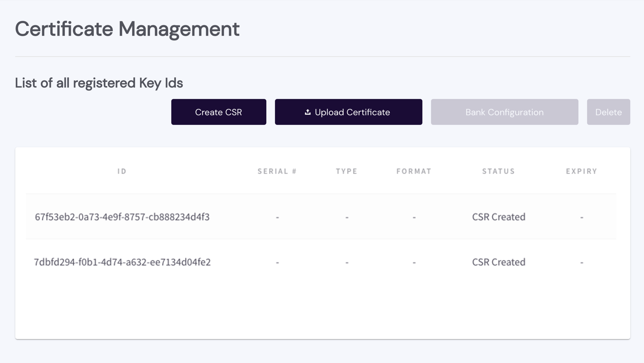This screenshot has width=644, height=363.
Task: Click the Upload Certificate button label
Action: 352,112
